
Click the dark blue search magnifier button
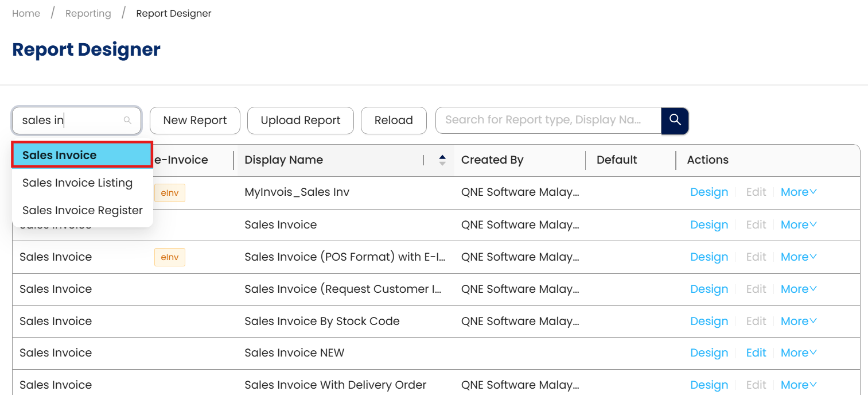click(x=675, y=121)
